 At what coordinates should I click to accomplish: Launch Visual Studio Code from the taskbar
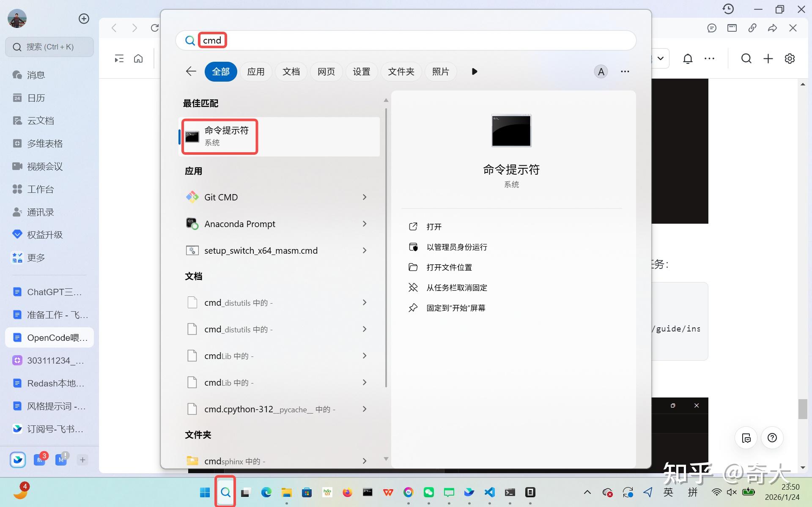pos(489,492)
